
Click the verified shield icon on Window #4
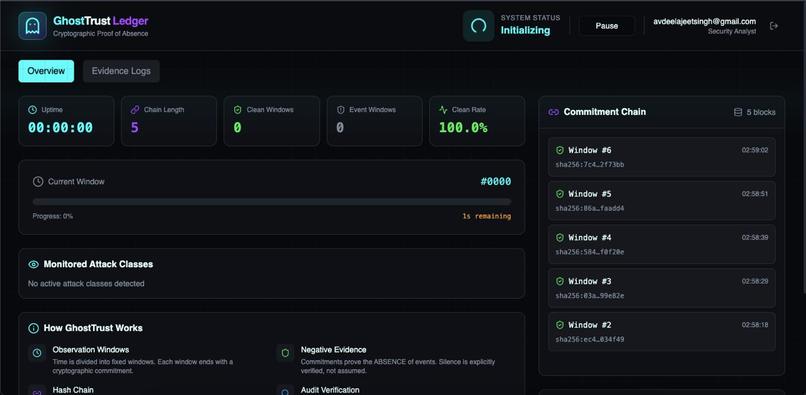pos(560,238)
